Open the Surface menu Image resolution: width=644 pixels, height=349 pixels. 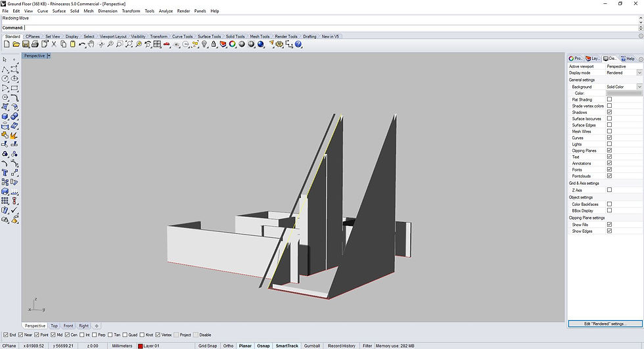59,11
